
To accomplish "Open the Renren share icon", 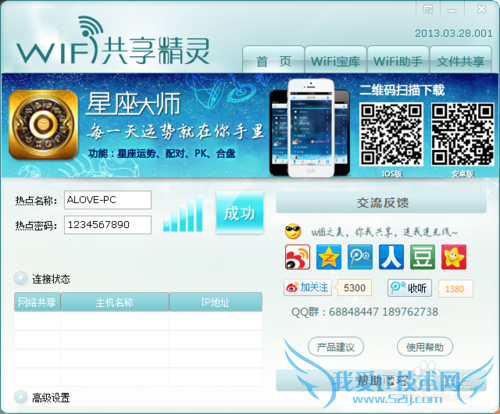I will (391, 257).
